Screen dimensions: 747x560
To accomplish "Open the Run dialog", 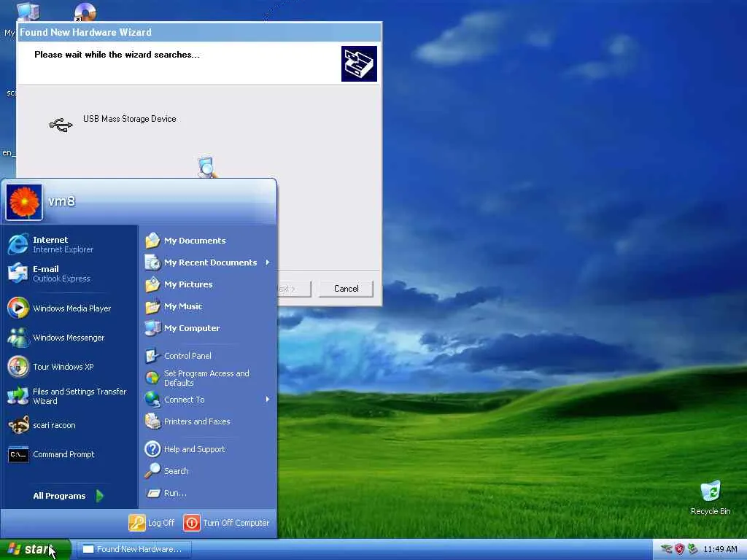I will click(x=208, y=493).
